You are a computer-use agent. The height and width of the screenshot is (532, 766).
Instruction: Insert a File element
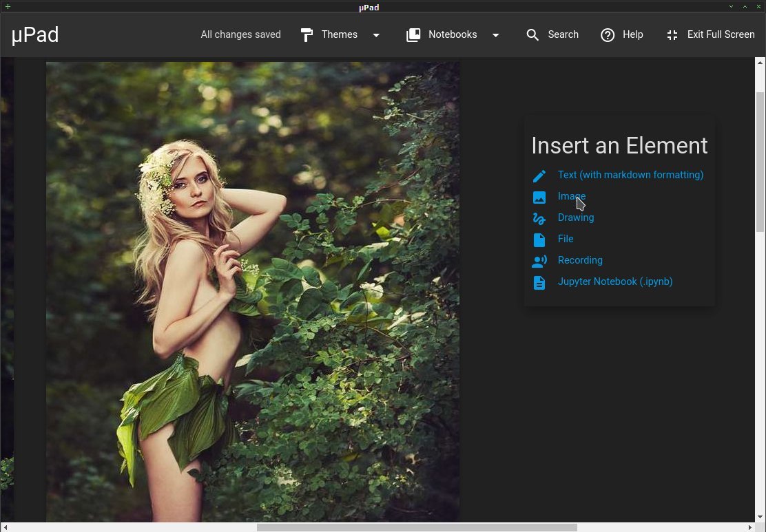pos(566,239)
